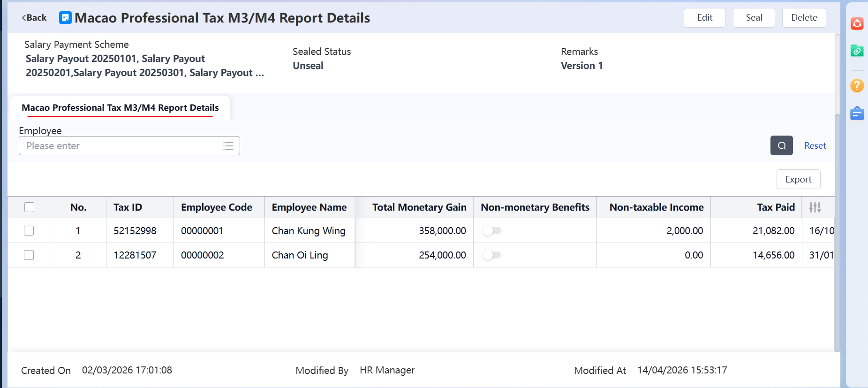The width and height of the screenshot is (868, 388).
Task: Open column settings icon in table header
Action: click(x=815, y=207)
